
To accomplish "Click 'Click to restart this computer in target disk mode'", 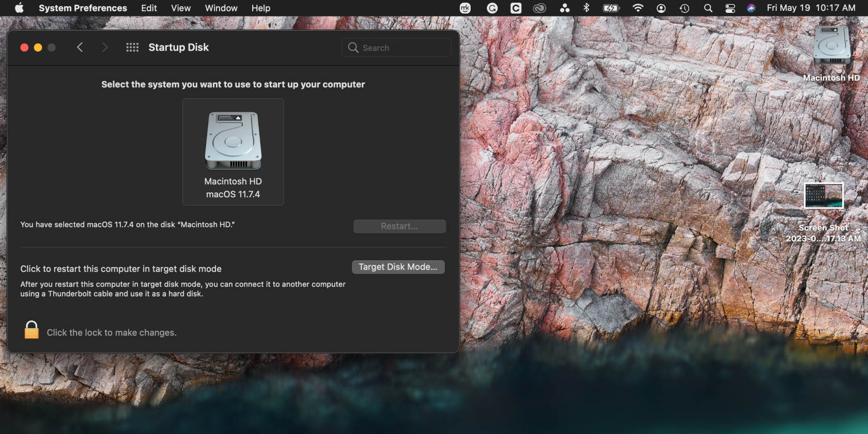I will (x=121, y=269).
